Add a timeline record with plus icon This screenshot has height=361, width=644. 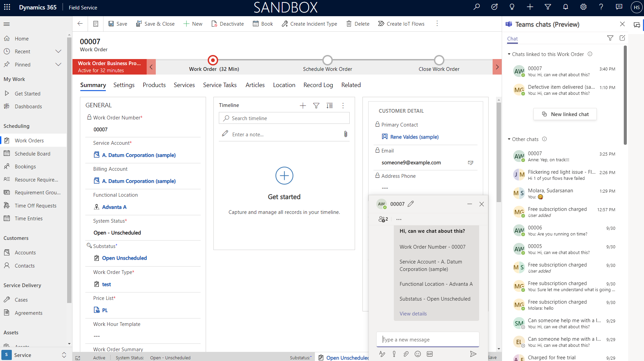pos(303,106)
